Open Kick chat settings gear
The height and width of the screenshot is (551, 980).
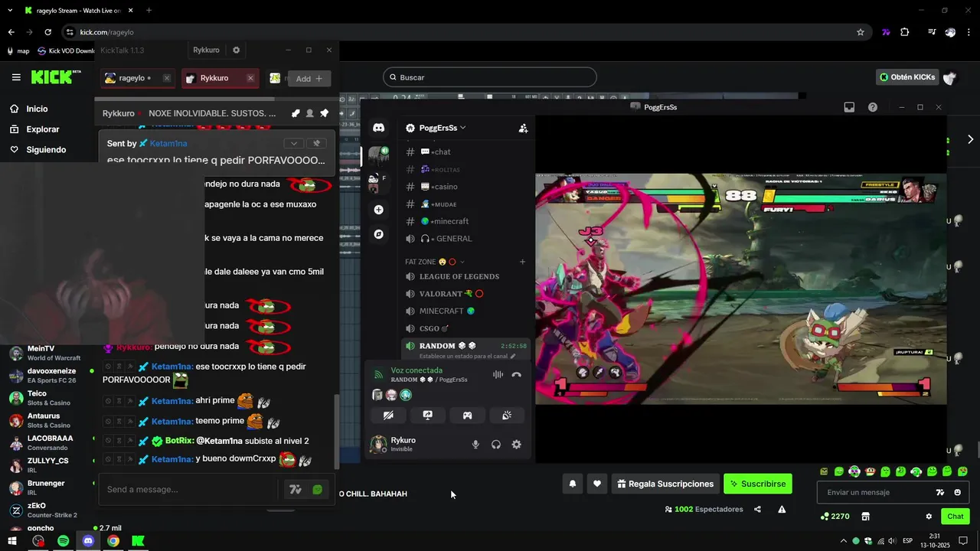coord(929,517)
